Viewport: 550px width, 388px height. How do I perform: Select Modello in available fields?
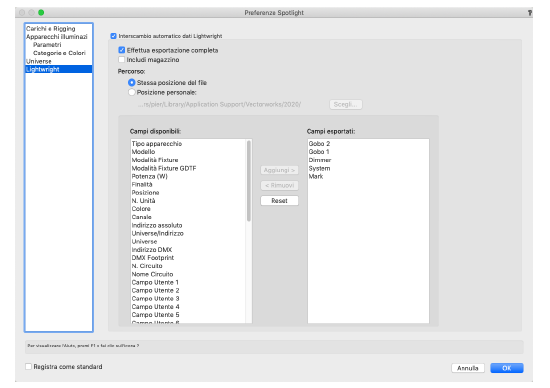pyautogui.click(x=188, y=152)
